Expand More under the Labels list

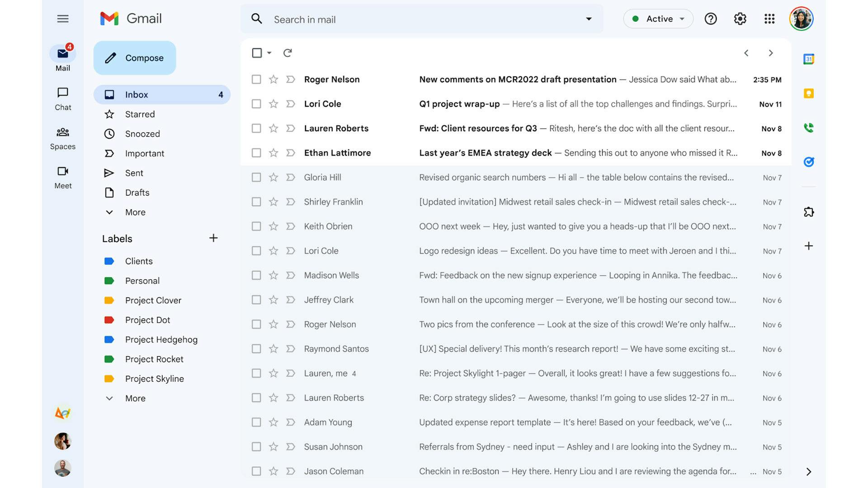pyautogui.click(x=135, y=399)
